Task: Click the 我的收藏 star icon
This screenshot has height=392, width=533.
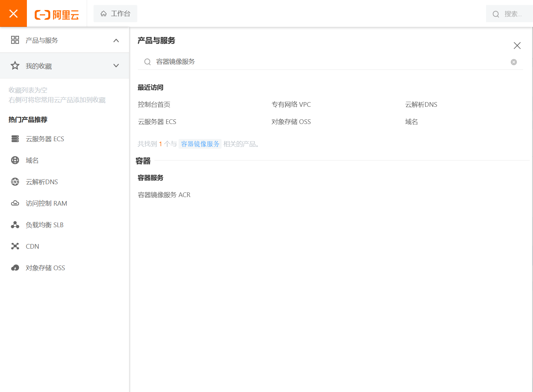Action: [15, 66]
